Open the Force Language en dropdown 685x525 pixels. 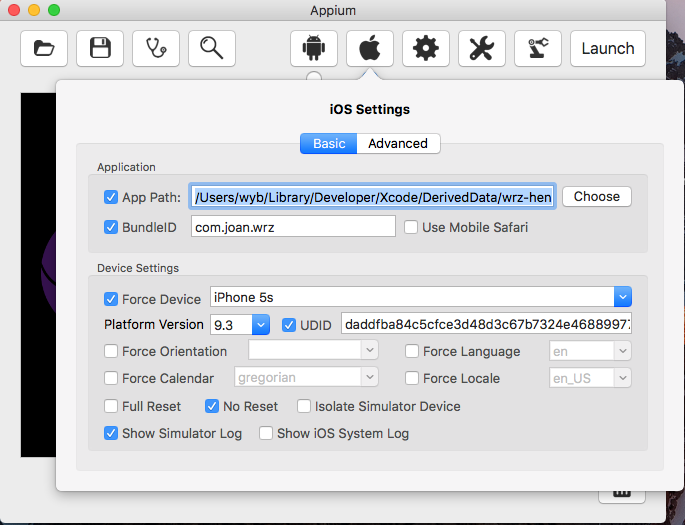coord(623,351)
